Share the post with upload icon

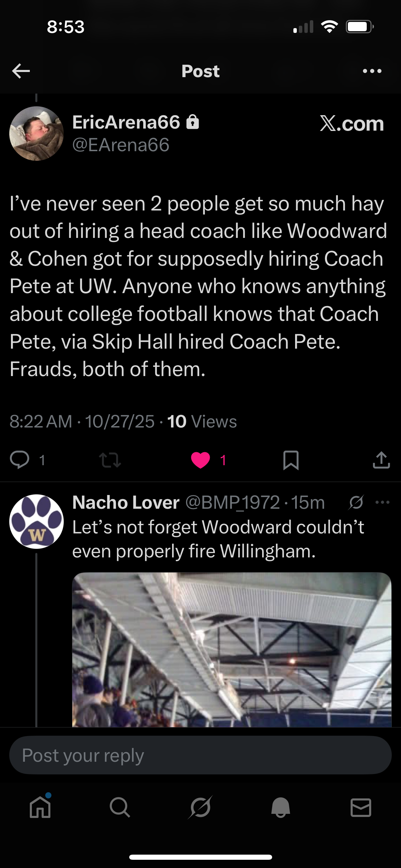[x=381, y=460]
